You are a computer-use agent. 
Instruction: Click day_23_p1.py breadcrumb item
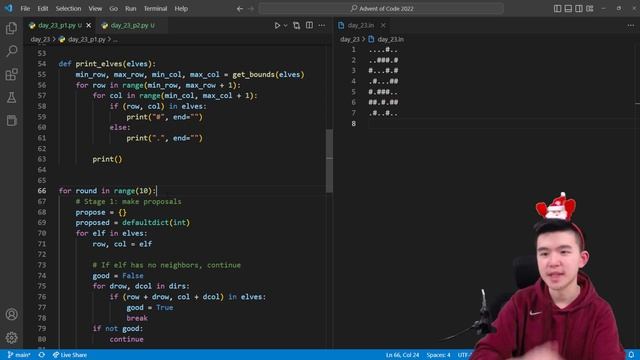pyautogui.click(x=87, y=40)
